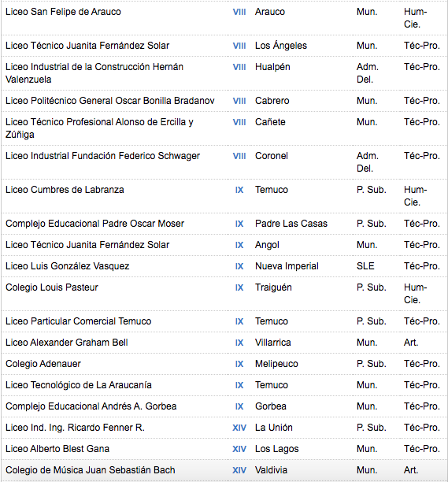Viewport: 448px width, 482px height.
Task: Click the XIV link beside Valdivia
Action: pyautogui.click(x=239, y=470)
